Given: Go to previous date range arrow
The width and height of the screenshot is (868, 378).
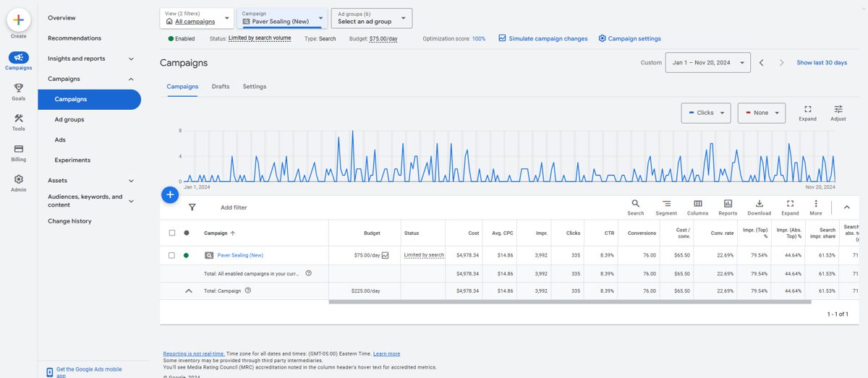Looking at the screenshot, I should pyautogui.click(x=761, y=63).
